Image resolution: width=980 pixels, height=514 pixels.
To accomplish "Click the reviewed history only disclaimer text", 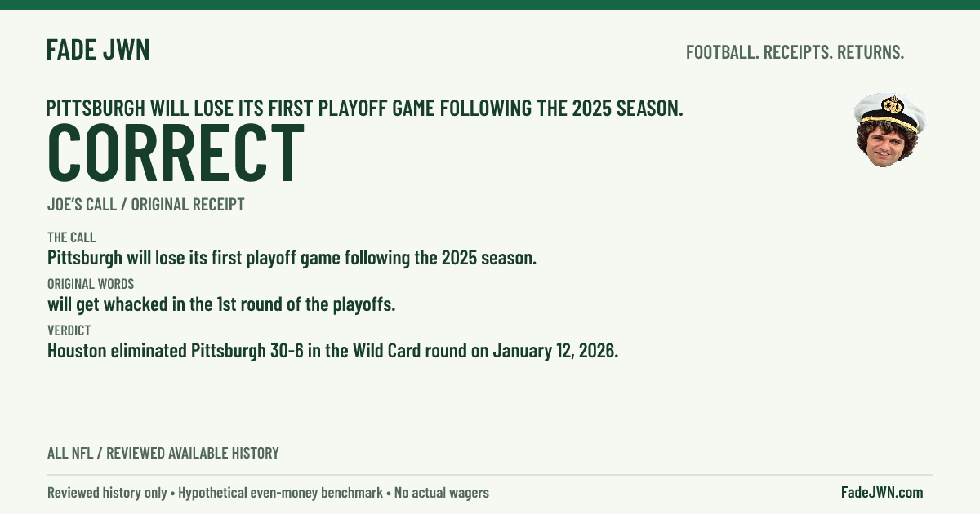I will (x=107, y=493).
